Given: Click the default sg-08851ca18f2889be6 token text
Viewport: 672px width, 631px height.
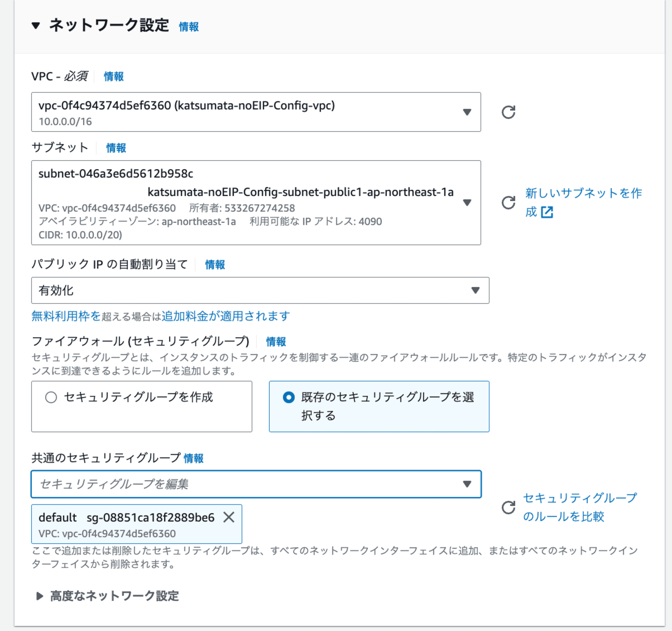Looking at the screenshot, I should [x=126, y=517].
